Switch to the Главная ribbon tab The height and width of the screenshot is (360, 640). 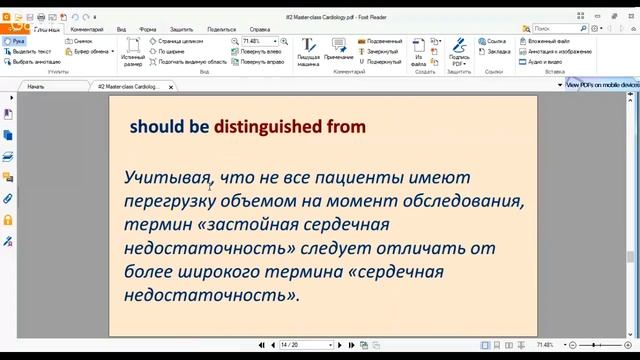point(47,29)
